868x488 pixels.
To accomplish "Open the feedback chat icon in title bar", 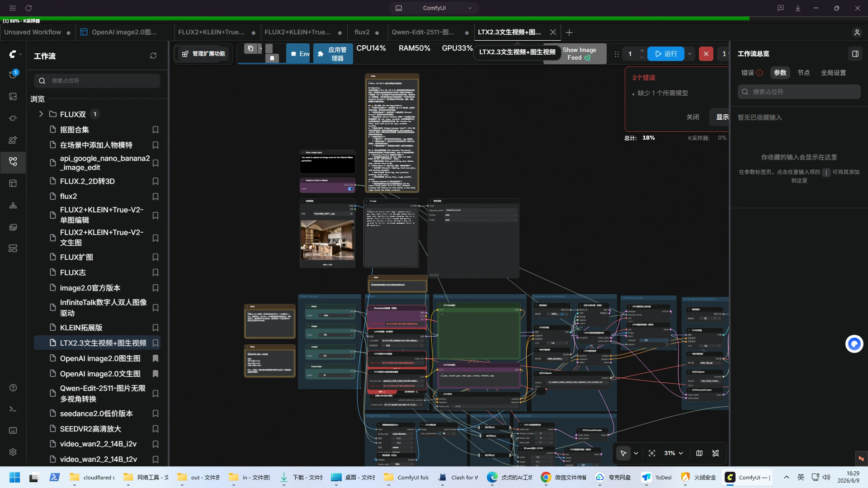I will tap(781, 8).
